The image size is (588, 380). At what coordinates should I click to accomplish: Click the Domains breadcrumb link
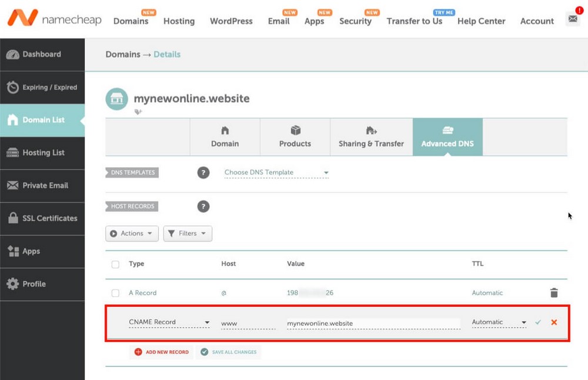[123, 54]
